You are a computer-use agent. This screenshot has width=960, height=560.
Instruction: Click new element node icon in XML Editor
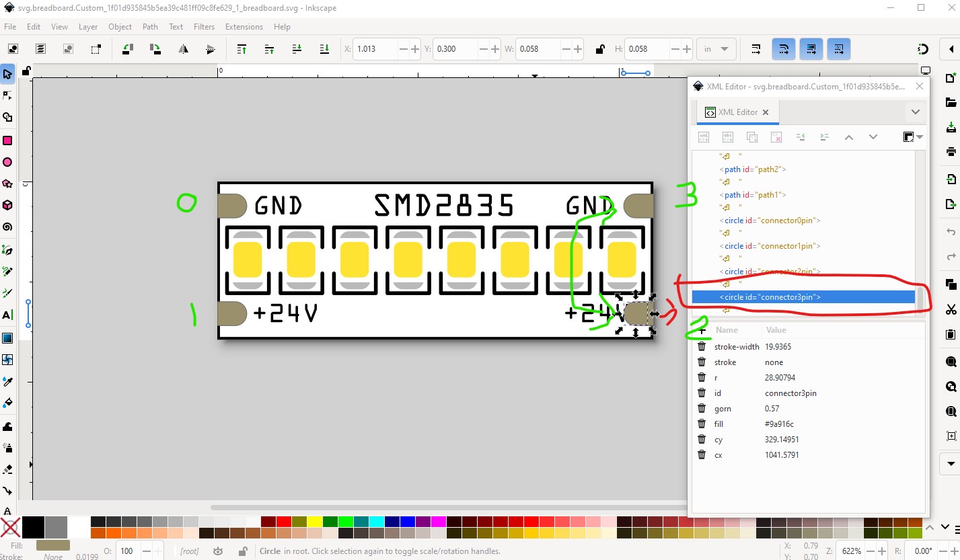tap(704, 137)
